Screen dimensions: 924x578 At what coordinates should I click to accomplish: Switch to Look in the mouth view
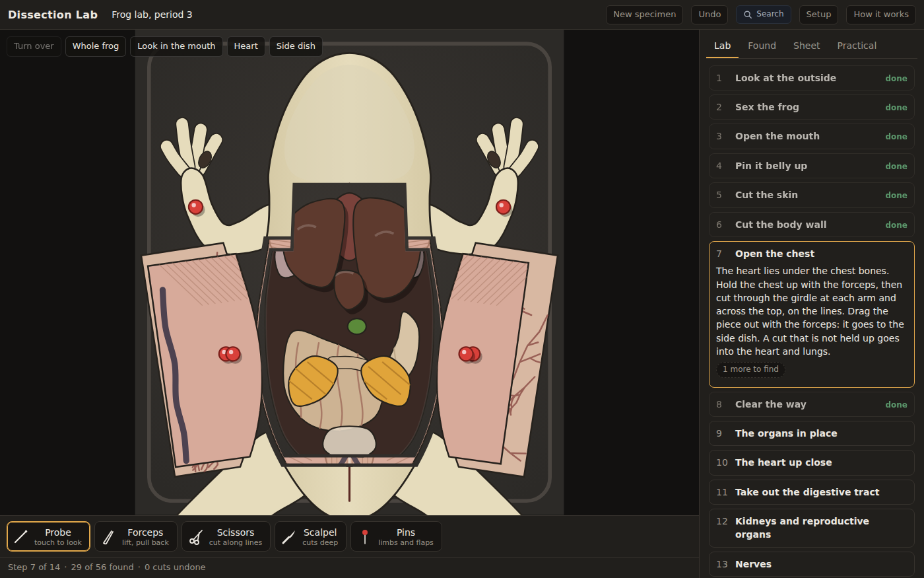(176, 46)
